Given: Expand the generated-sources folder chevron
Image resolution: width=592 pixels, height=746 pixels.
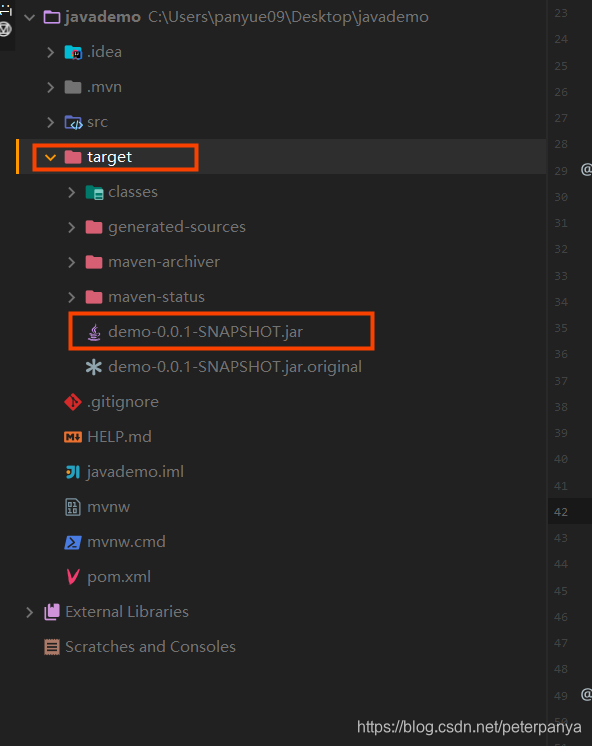Looking at the screenshot, I should [72, 227].
